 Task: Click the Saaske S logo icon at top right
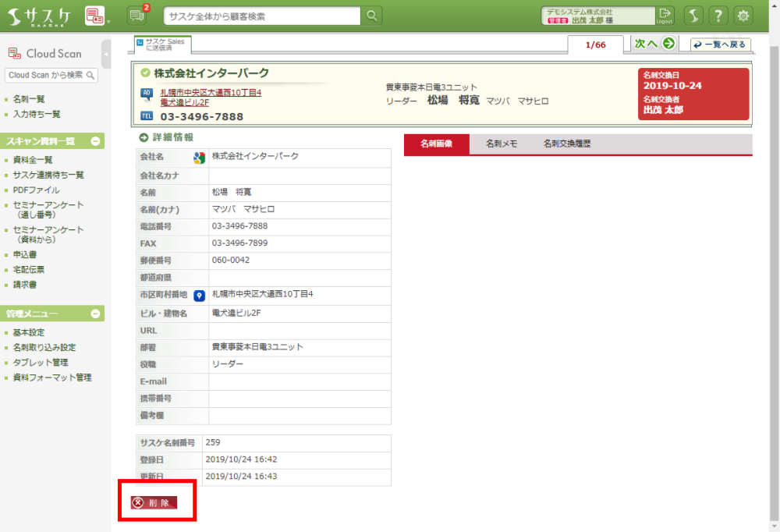694,16
